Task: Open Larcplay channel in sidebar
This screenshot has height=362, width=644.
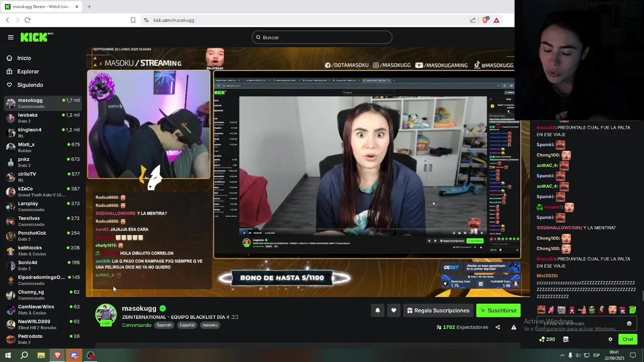Action: tap(43, 206)
